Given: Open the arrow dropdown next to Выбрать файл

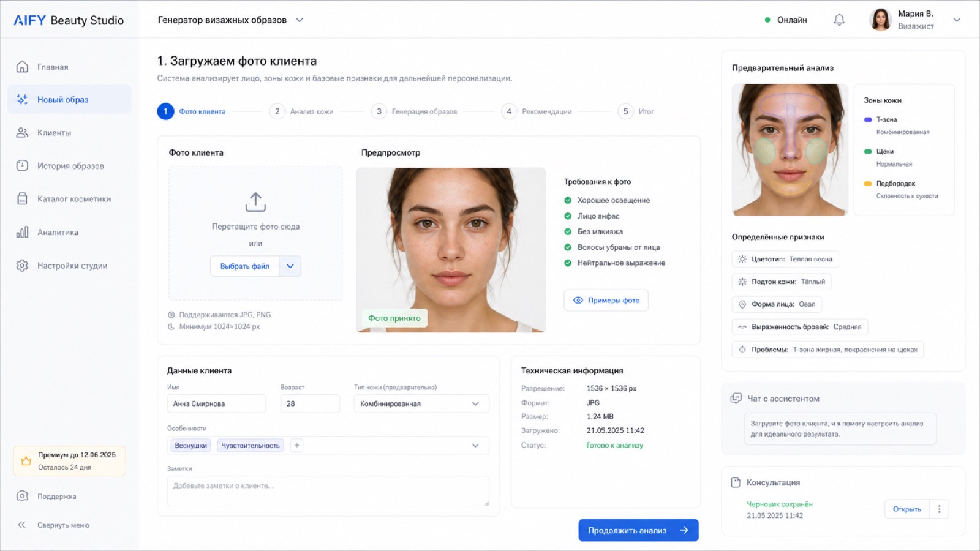Looking at the screenshot, I should click(290, 266).
